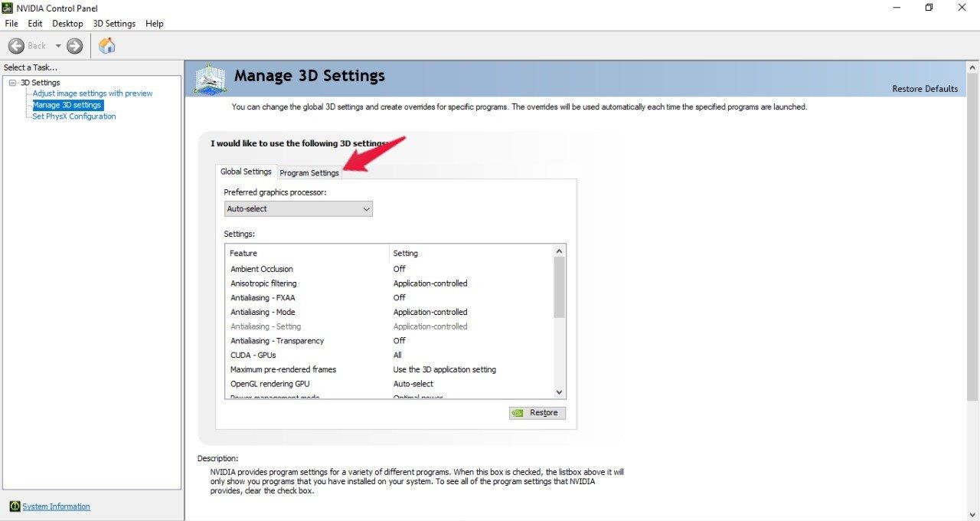Viewport: 980px width, 521px height.
Task: Select Set PhysX Configuration task
Action: tap(73, 116)
